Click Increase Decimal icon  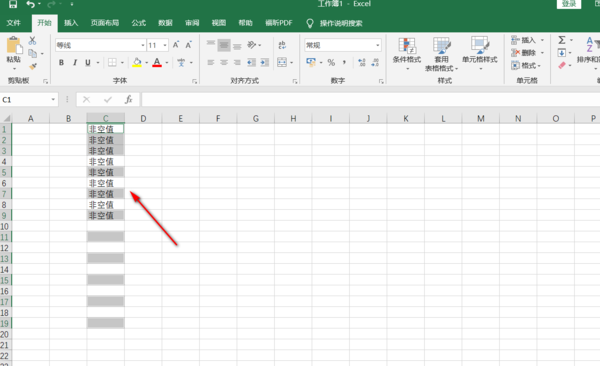362,62
